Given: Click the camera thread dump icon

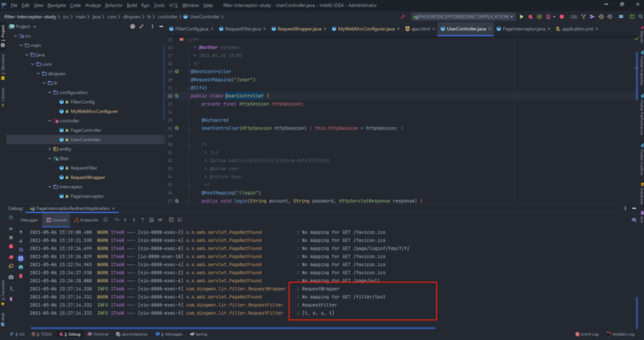Looking at the screenshot, I should pos(11,277).
